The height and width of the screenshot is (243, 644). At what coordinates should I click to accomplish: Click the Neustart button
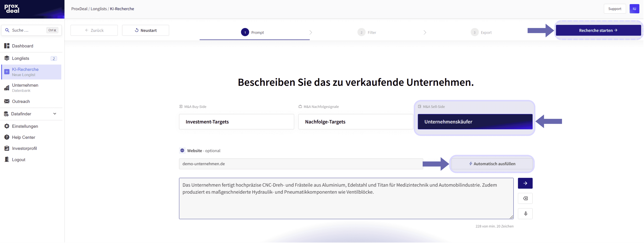pos(146,30)
